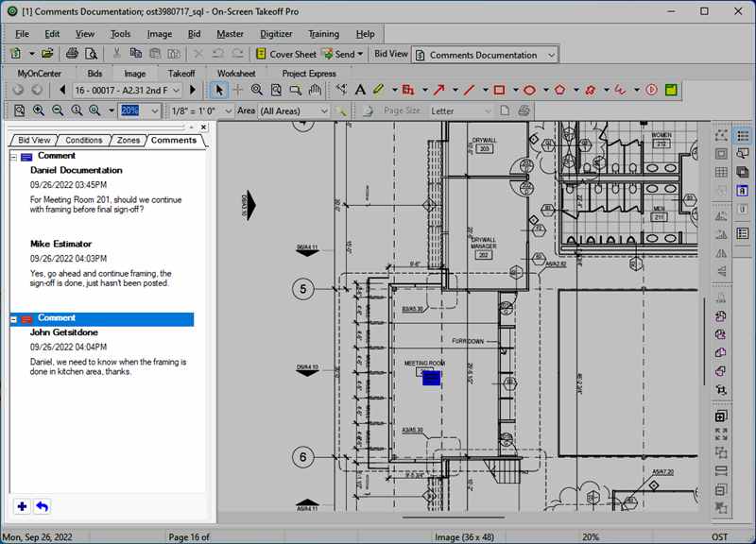The width and height of the screenshot is (756, 544).
Task: Collapse the first Comment thread
Action: point(14,157)
